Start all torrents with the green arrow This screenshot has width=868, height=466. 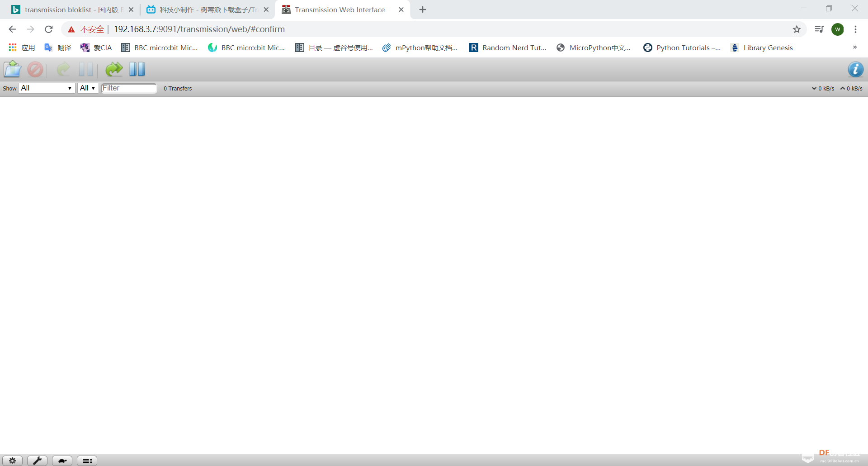[x=114, y=69]
